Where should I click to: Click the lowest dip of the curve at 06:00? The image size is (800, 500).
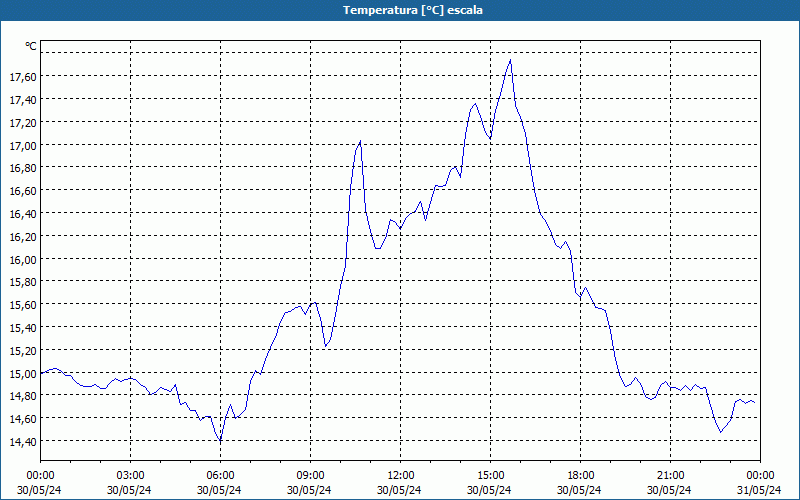coord(220,440)
